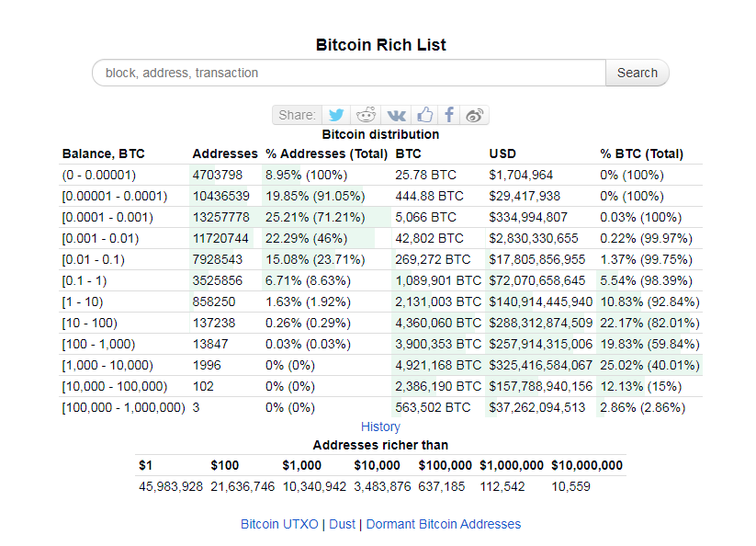Select value 10,340,942 under $1,000
The width and height of the screenshot is (756, 546).
(314, 487)
